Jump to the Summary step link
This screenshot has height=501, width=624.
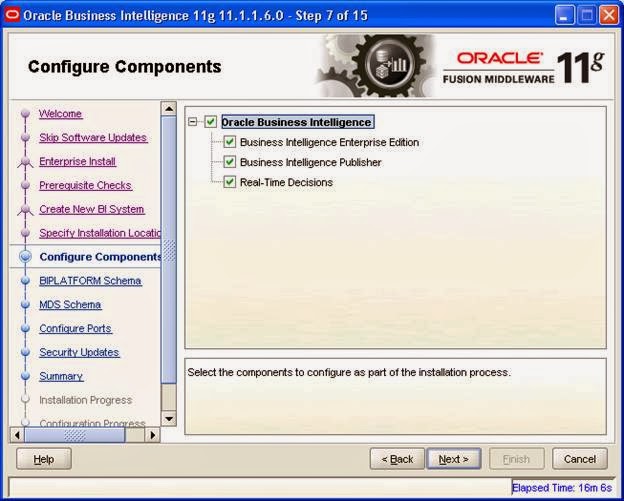click(x=61, y=376)
